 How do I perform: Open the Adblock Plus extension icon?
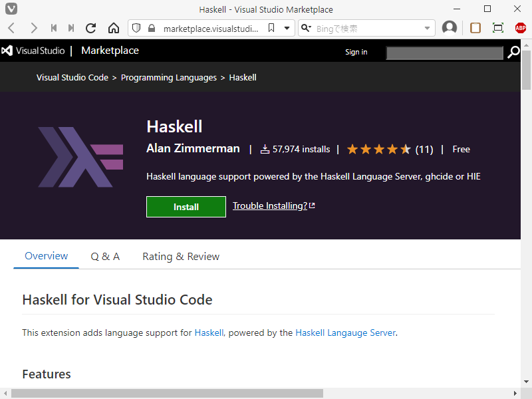pyautogui.click(x=521, y=28)
